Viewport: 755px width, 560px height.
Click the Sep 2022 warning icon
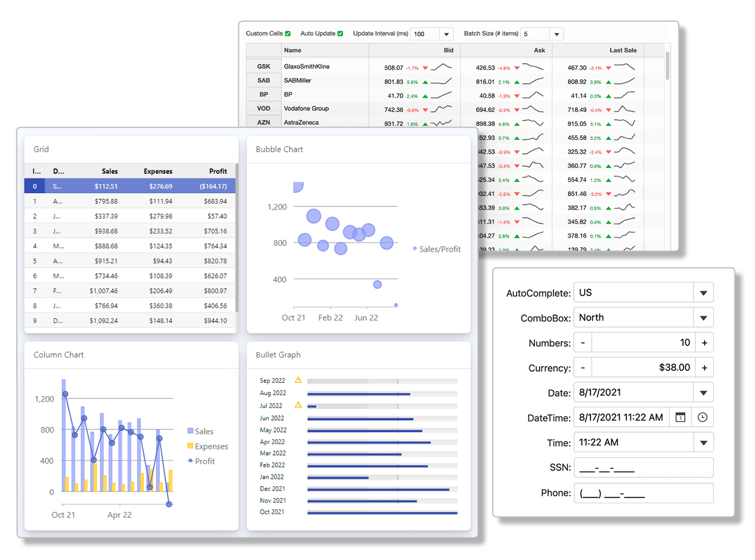tap(298, 380)
